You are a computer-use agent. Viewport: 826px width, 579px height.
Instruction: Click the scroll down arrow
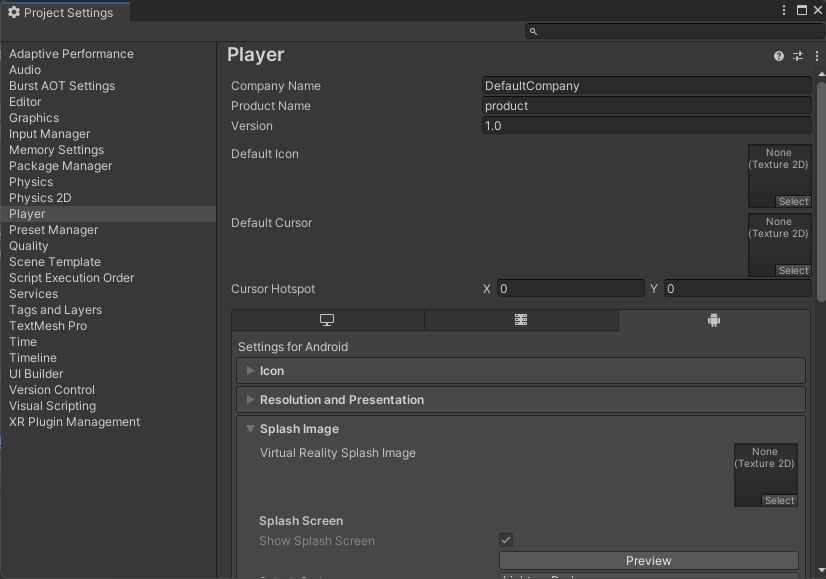coord(821,571)
